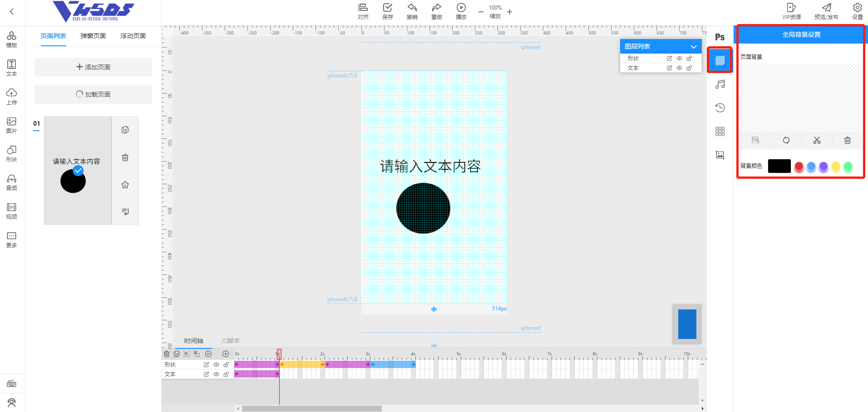Zoom in with the plus button
868x412 pixels.
pos(509,12)
